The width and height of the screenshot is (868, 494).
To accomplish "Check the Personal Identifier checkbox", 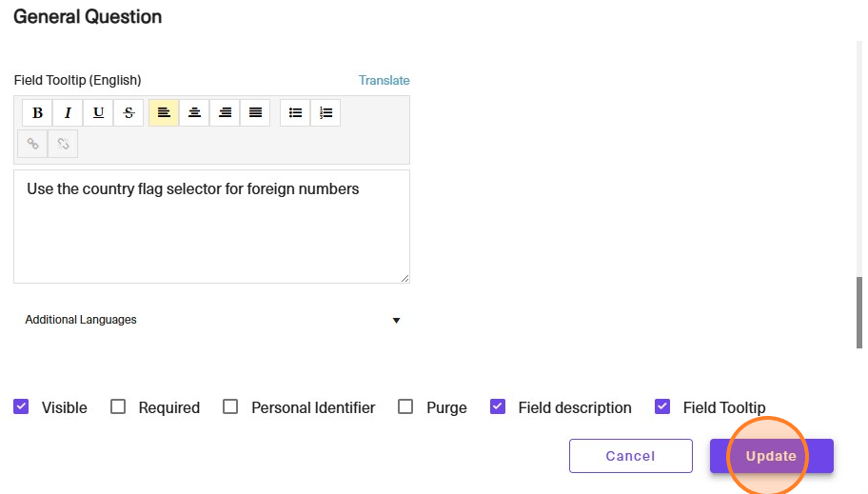I will coord(230,407).
